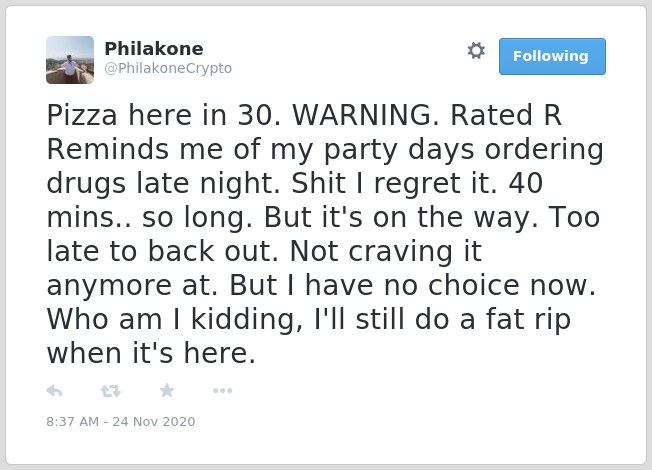Image resolution: width=652 pixels, height=470 pixels.
Task: Click the blue Following button
Action: coord(552,57)
